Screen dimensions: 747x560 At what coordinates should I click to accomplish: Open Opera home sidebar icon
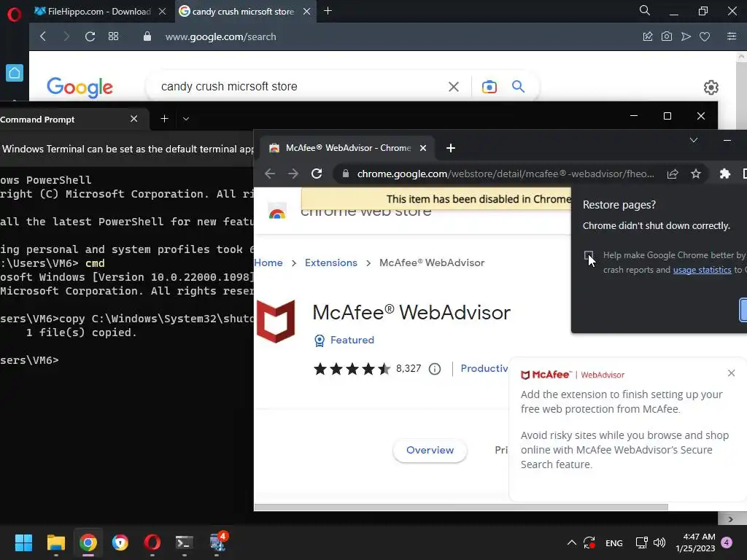pos(15,73)
